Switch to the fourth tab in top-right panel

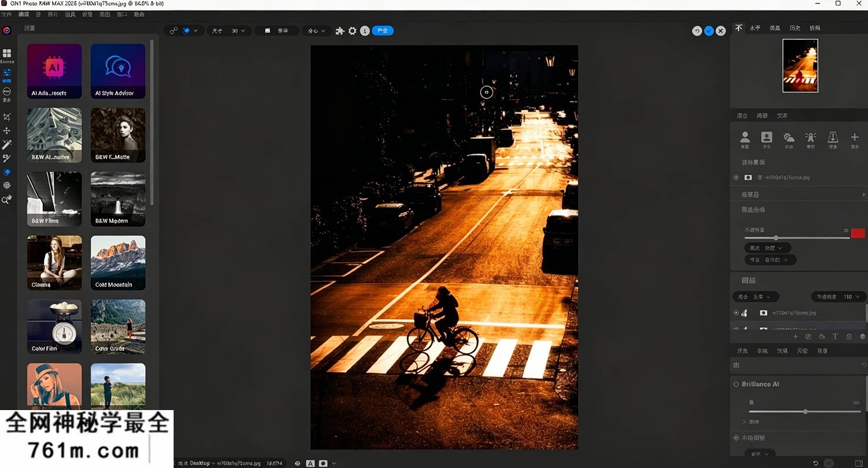795,28
